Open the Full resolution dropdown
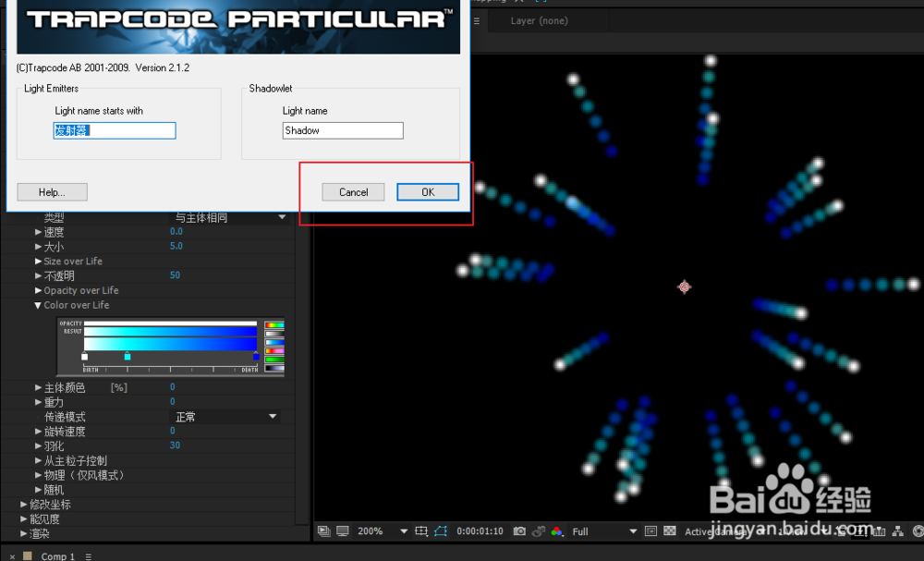The height and width of the screenshot is (561, 924). [x=604, y=531]
